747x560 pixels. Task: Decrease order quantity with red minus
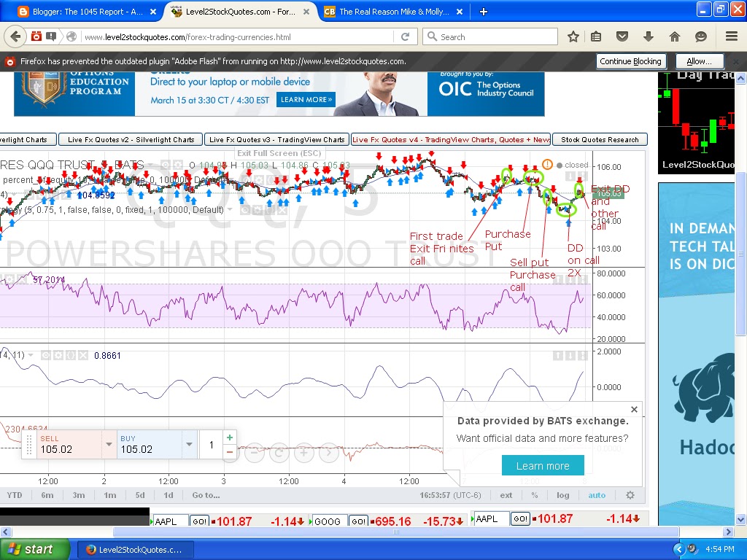coord(230,451)
